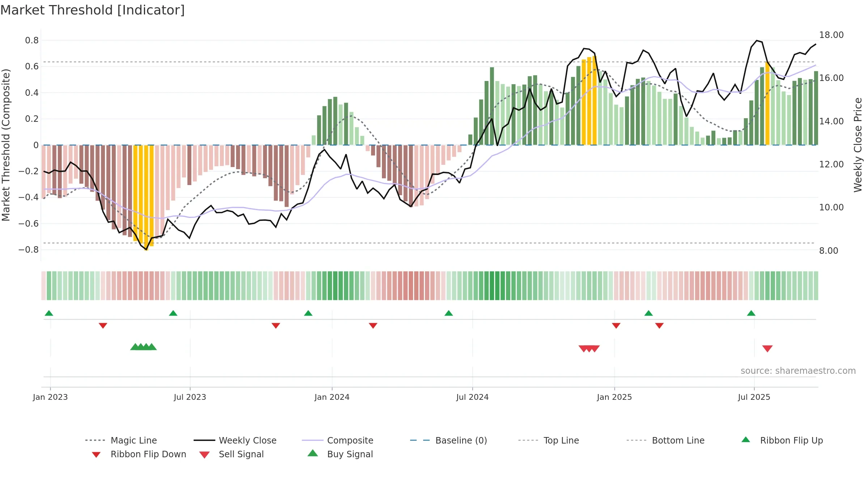Click the Market Threshold (Composite) axis title
The width and height of the screenshot is (868, 488).
(6, 145)
